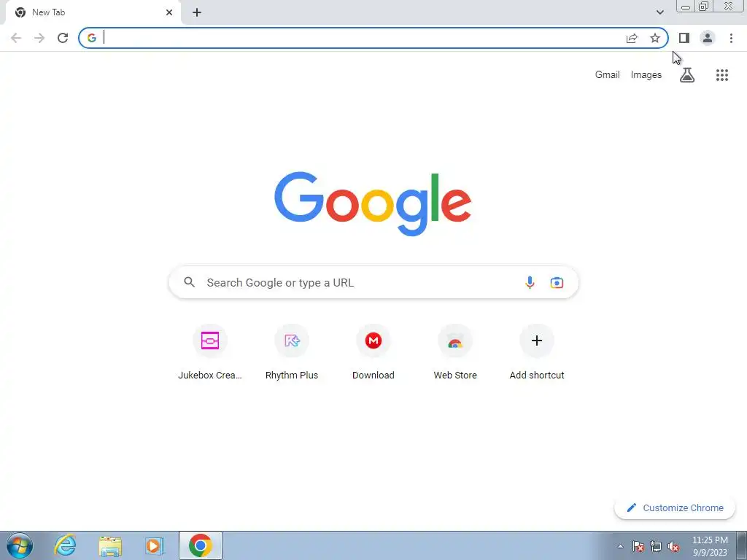Open the side panel
The image size is (747, 560).
[x=684, y=38]
